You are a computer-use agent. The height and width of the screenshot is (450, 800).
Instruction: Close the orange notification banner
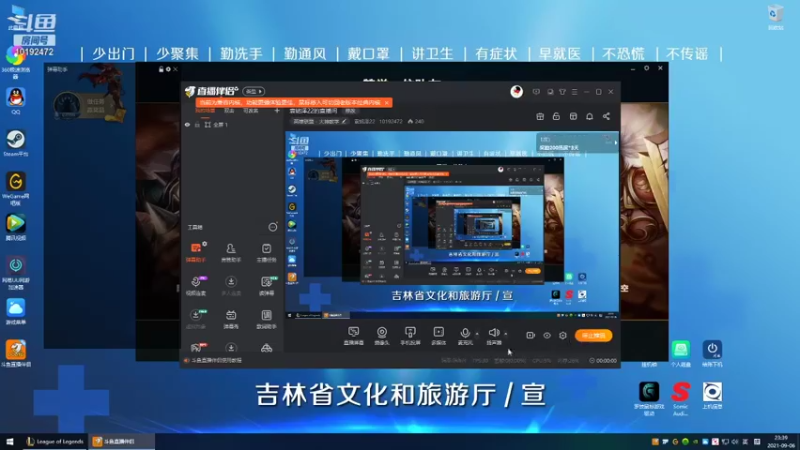(x=387, y=103)
